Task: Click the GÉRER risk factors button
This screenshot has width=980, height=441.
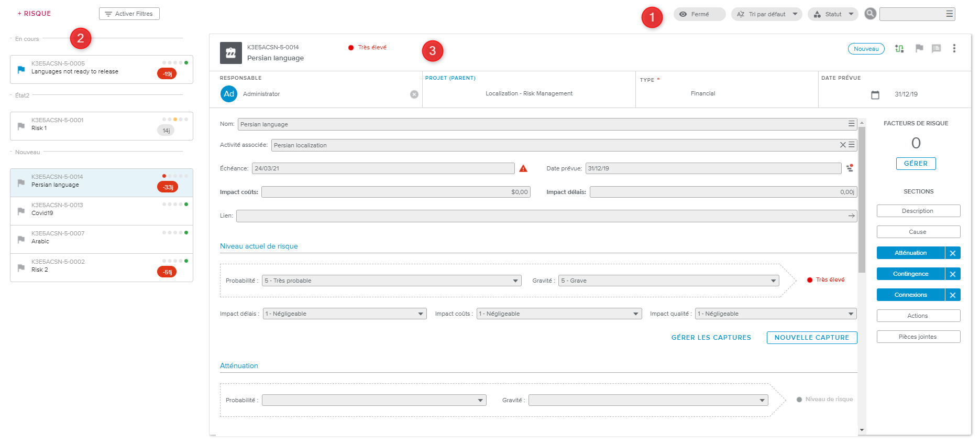Action: (915, 164)
